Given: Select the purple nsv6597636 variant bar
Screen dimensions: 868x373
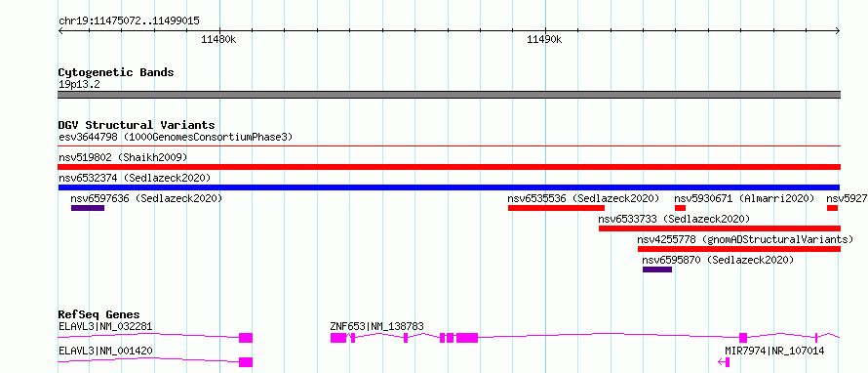Looking at the screenshot, I should point(88,208).
